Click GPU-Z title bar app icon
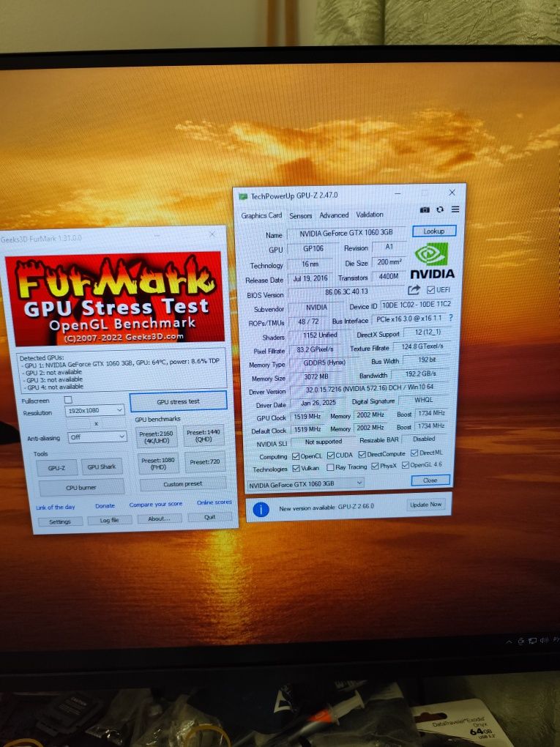 tap(243, 196)
